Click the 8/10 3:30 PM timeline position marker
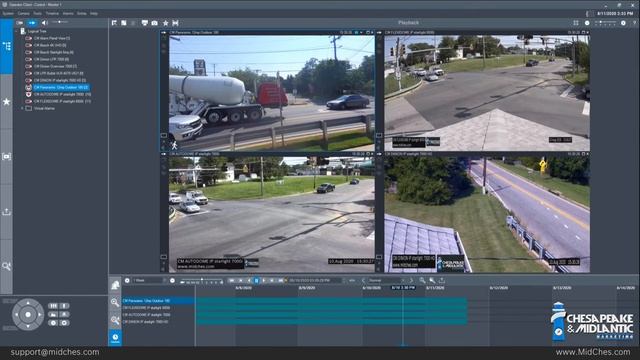640x360 pixels. [x=403, y=288]
